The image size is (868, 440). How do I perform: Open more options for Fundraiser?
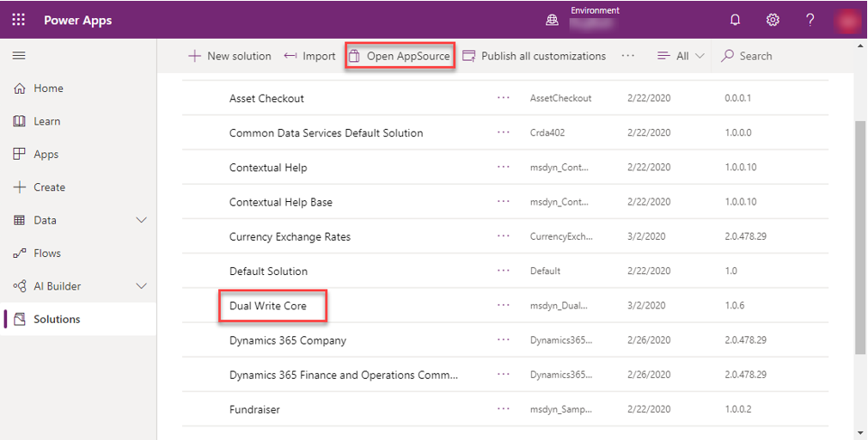coord(504,410)
